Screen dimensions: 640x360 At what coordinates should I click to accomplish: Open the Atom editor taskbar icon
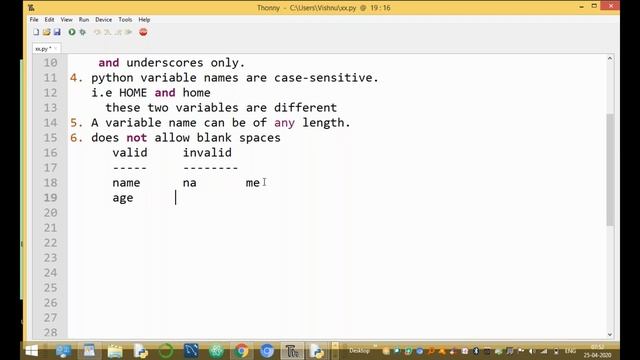coord(216,351)
